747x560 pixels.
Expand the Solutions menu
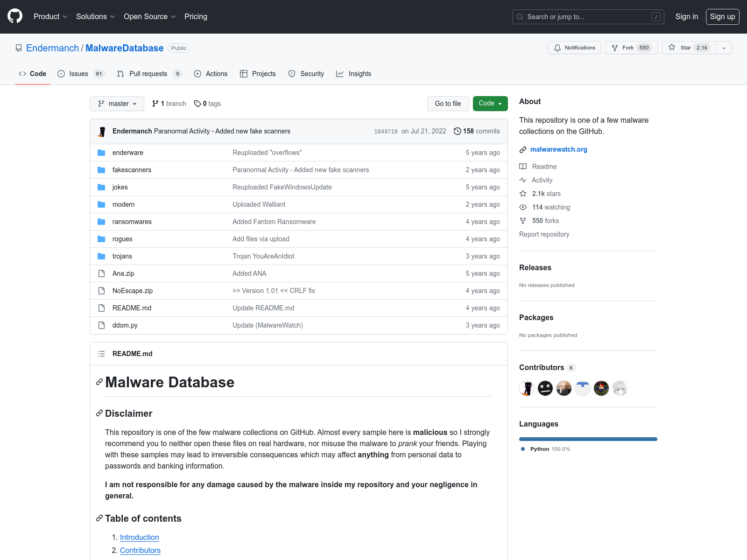(x=96, y=16)
